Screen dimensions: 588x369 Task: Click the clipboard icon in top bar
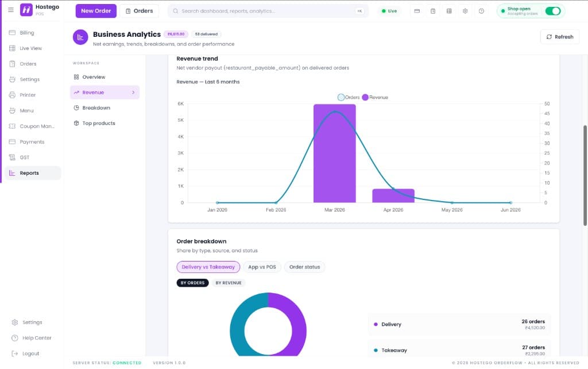433,11
